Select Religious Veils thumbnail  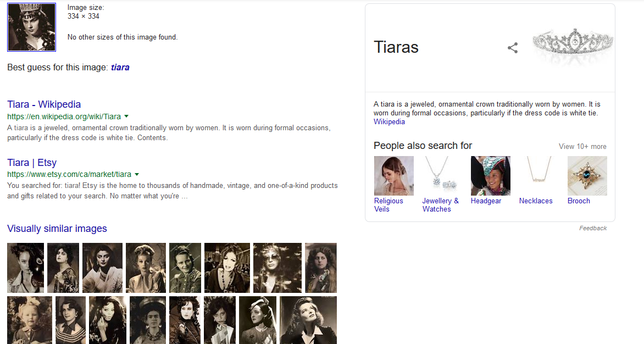[x=394, y=176]
